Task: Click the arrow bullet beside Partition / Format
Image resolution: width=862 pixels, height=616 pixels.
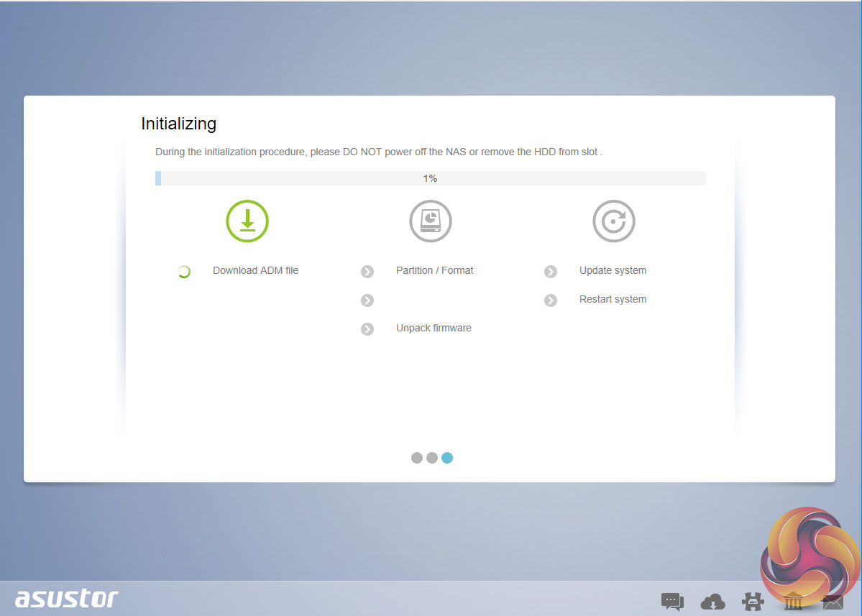Action: (367, 272)
